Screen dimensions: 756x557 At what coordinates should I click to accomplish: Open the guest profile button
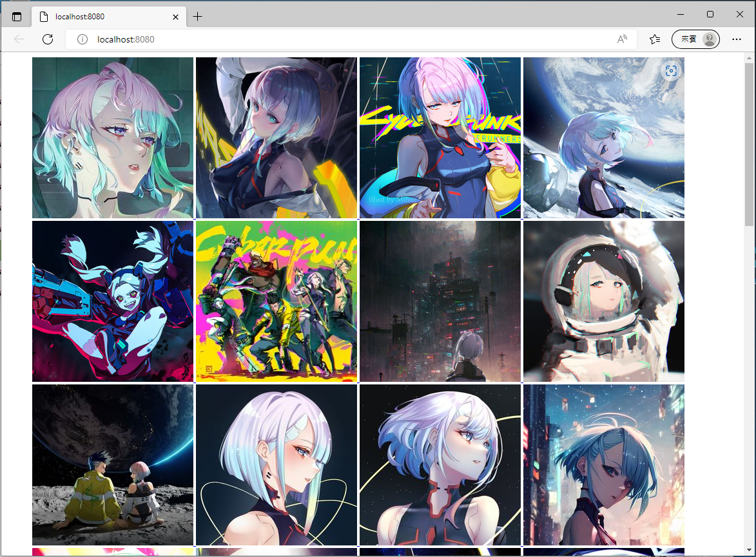click(x=695, y=39)
